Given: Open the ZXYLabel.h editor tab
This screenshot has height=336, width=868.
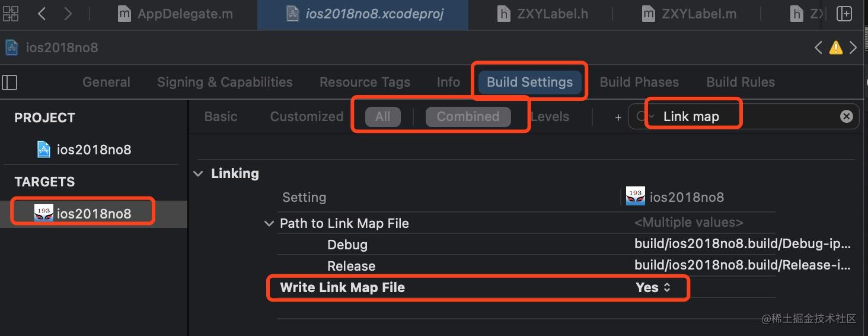Looking at the screenshot, I should [542, 14].
